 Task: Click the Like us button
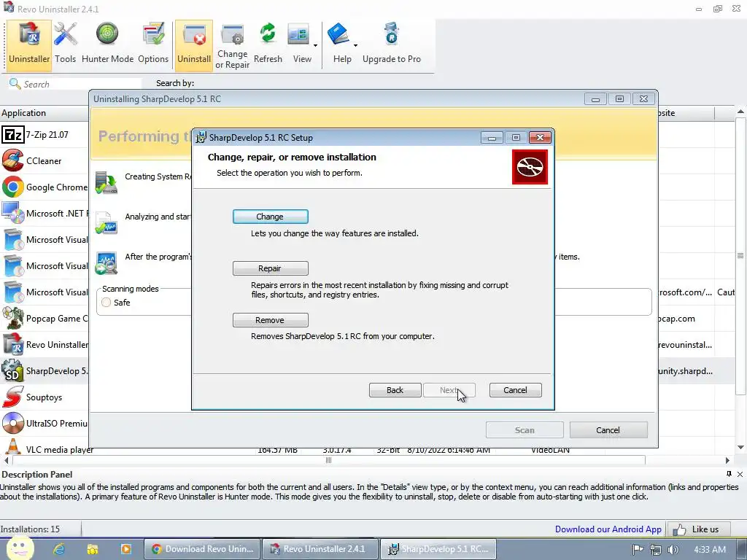(699, 529)
